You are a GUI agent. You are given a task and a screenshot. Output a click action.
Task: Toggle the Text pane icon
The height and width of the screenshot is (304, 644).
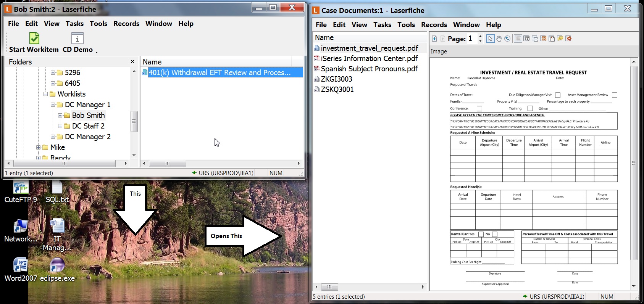[526, 39]
